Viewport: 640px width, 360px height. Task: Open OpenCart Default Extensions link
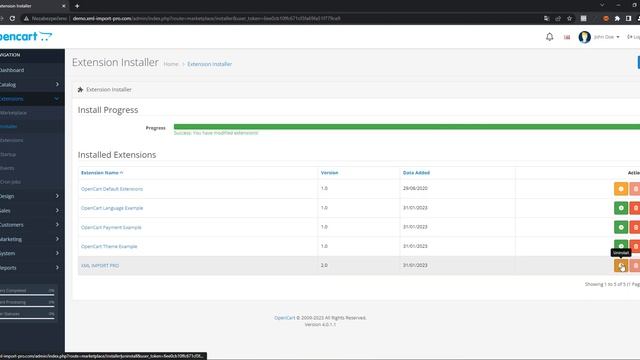pyautogui.click(x=112, y=189)
